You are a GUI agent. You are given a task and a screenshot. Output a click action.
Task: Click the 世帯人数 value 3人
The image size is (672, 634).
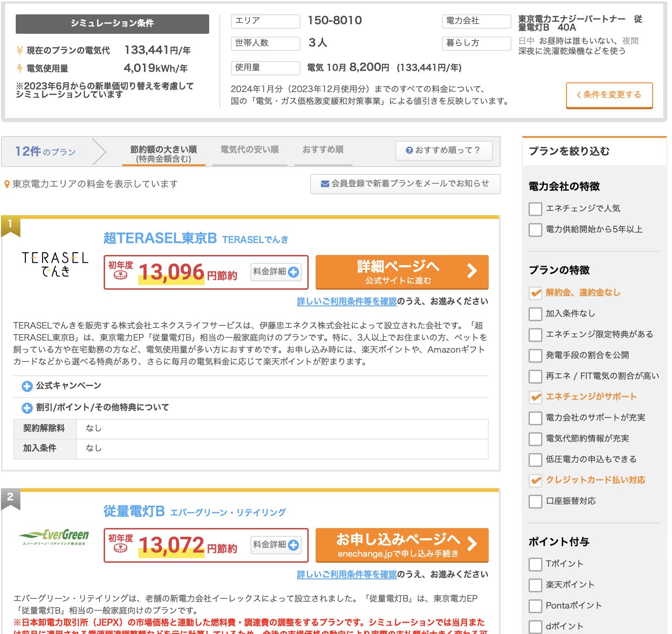(317, 43)
